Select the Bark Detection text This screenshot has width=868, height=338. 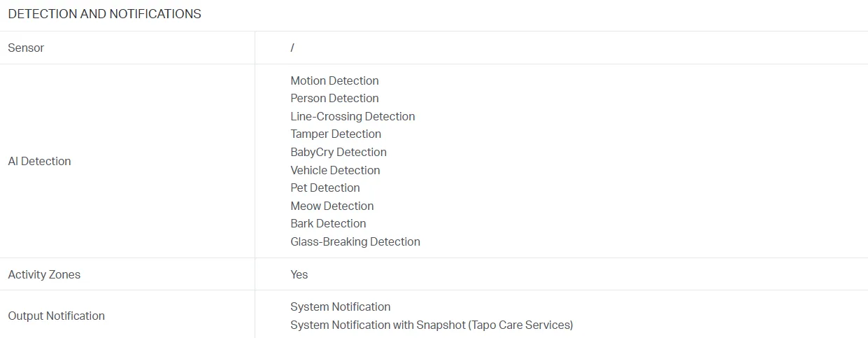[x=328, y=223]
